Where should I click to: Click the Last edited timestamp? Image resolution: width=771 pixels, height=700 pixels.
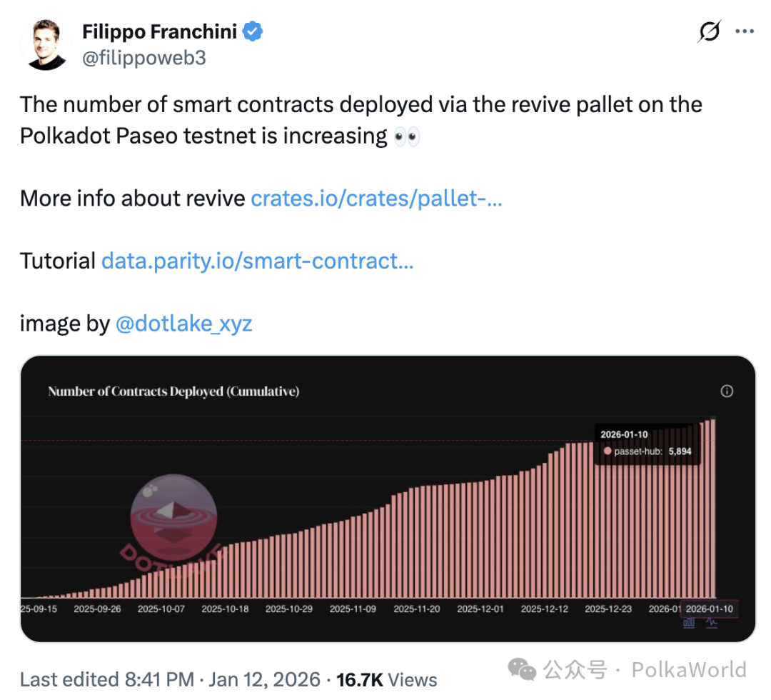tap(169, 679)
